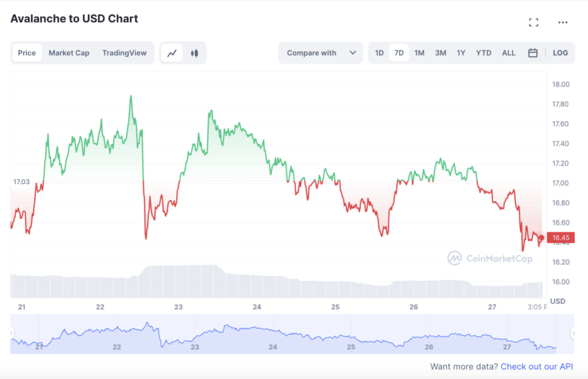Switch to candlestick chart icon
The height and width of the screenshot is (379, 588).
point(194,53)
